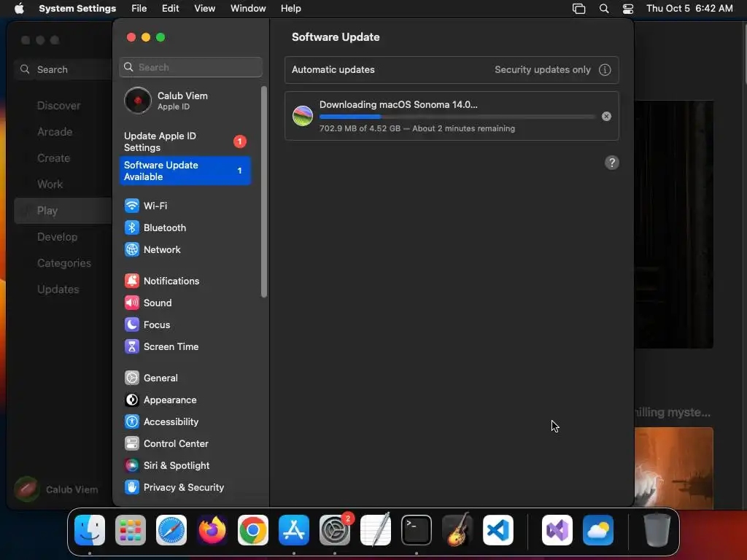Open Software Update help button
This screenshot has height=560, width=747.
612,163
